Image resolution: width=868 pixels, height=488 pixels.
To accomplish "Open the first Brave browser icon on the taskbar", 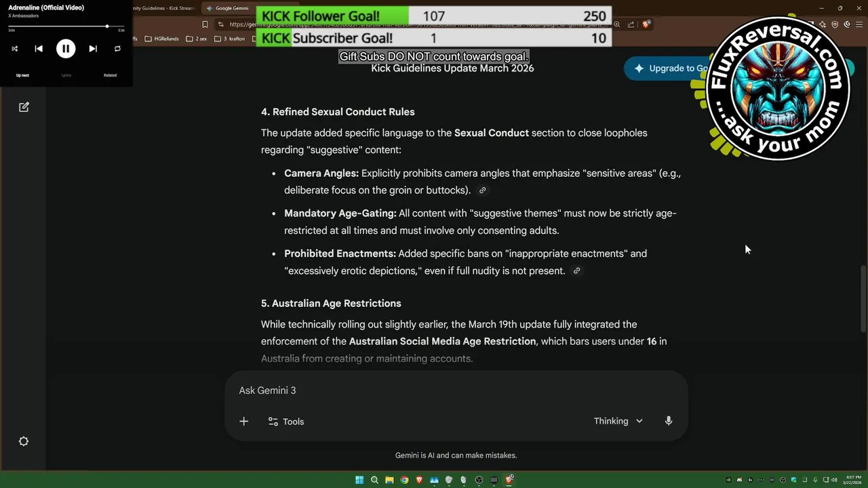I will tap(419, 480).
